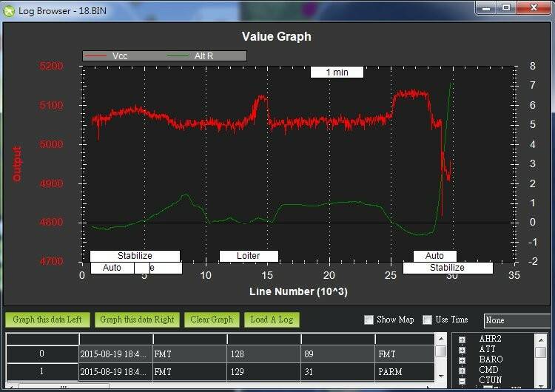Click the cell with value 89
This screenshot has height=392, width=555.
tap(338, 354)
